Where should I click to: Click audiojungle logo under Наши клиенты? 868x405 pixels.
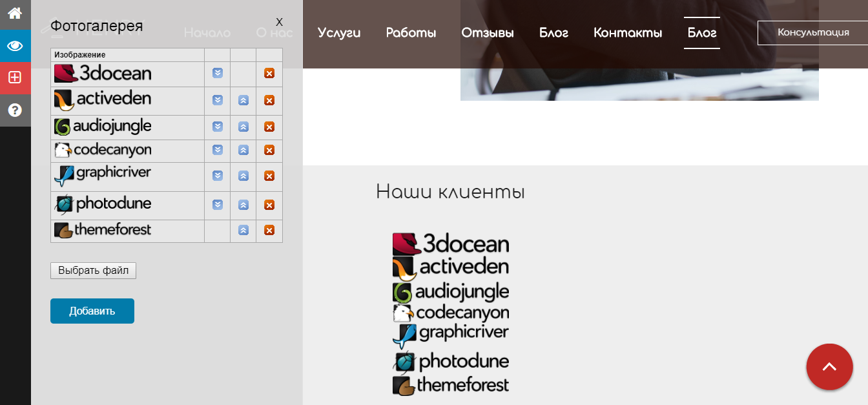[451, 292]
